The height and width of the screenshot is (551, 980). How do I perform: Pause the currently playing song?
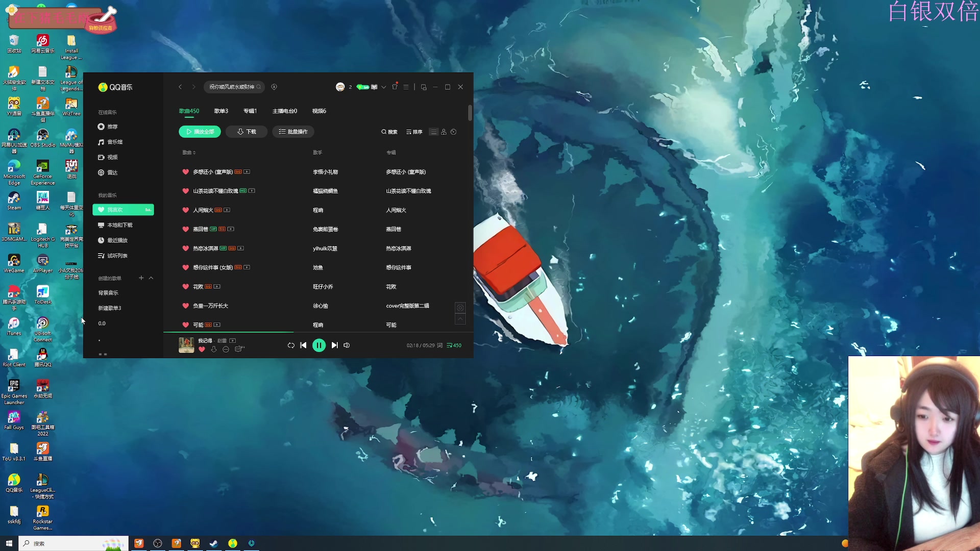click(x=318, y=345)
